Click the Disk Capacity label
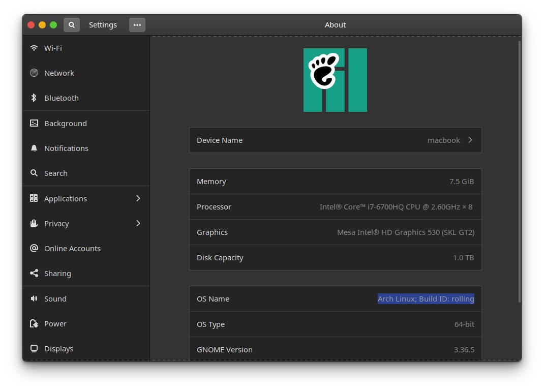Viewport: 544px width, 392px height. pos(220,258)
